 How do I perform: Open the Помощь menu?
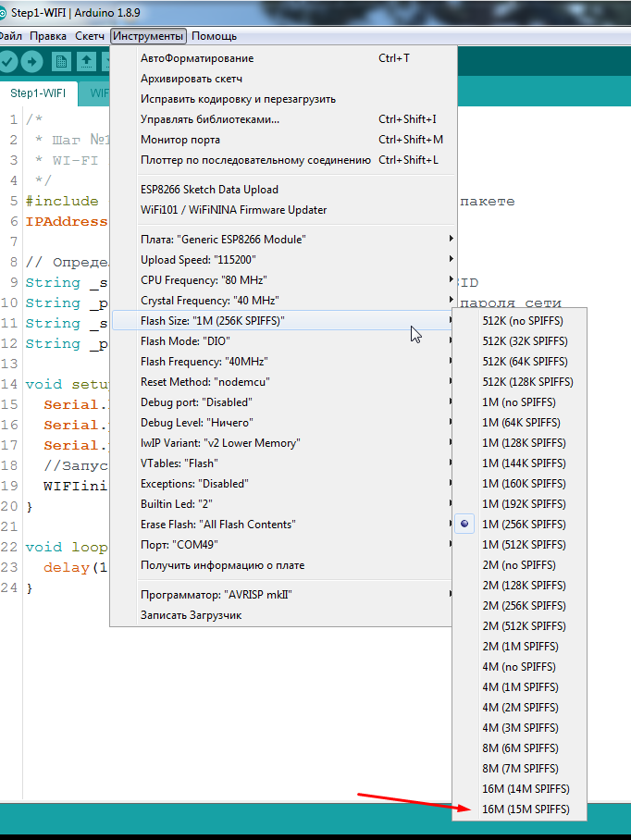point(214,36)
